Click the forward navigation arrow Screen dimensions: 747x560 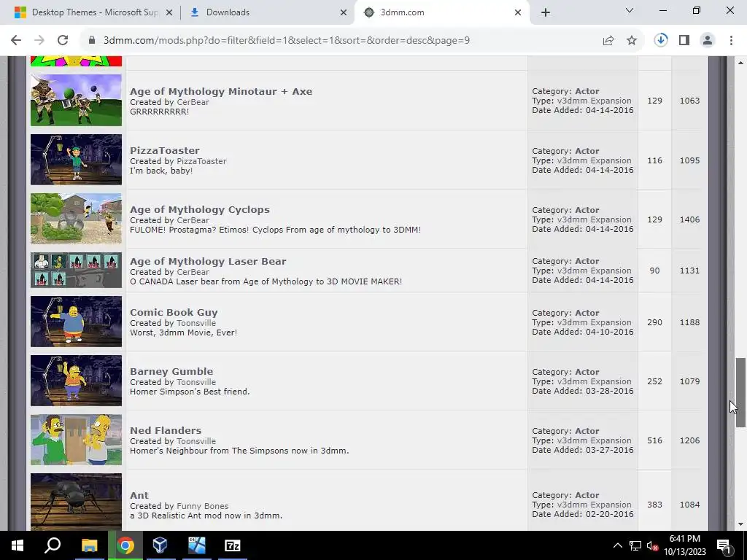(39, 41)
